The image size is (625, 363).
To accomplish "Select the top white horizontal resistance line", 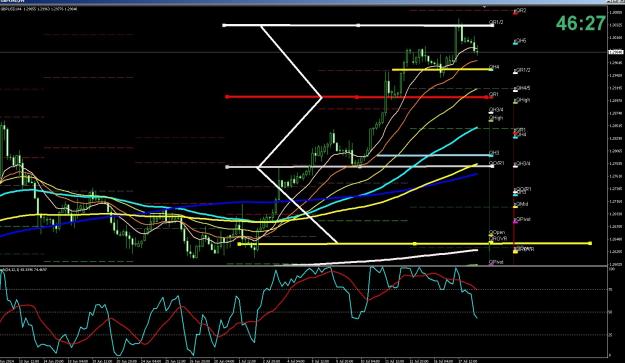I will 359,26.
